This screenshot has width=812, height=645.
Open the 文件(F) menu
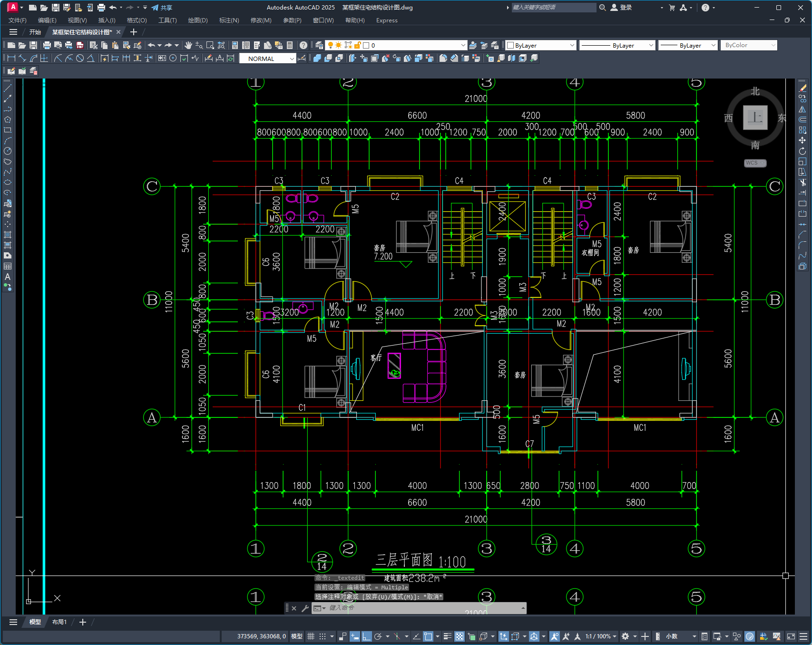pos(18,20)
